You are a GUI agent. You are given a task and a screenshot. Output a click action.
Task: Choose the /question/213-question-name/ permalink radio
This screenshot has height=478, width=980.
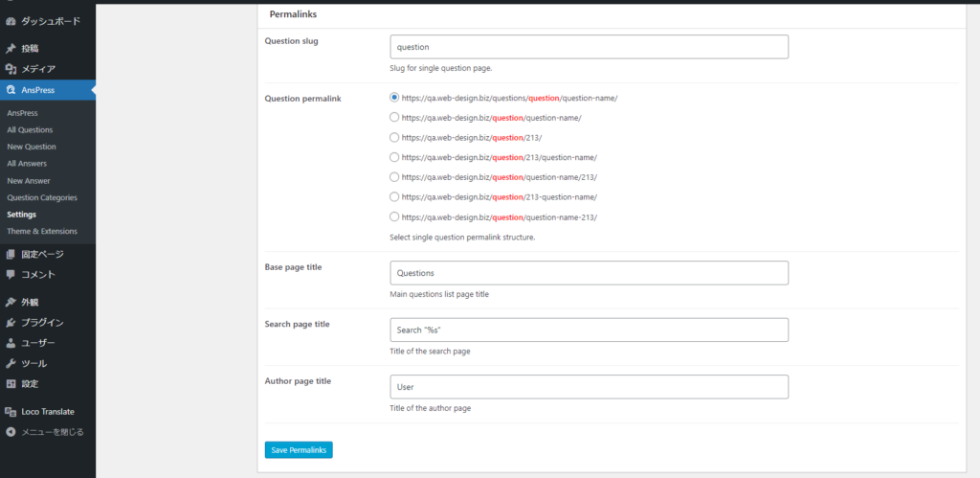click(x=394, y=196)
